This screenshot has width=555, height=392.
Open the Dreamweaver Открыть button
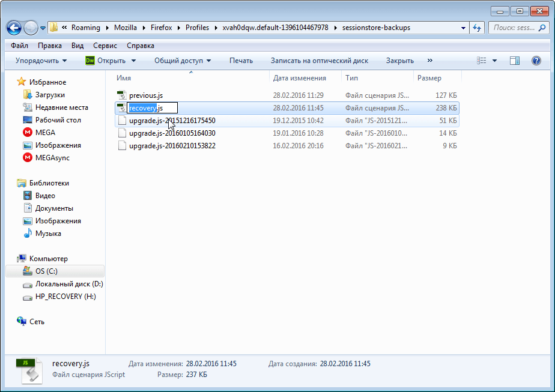pyautogui.click(x=106, y=61)
